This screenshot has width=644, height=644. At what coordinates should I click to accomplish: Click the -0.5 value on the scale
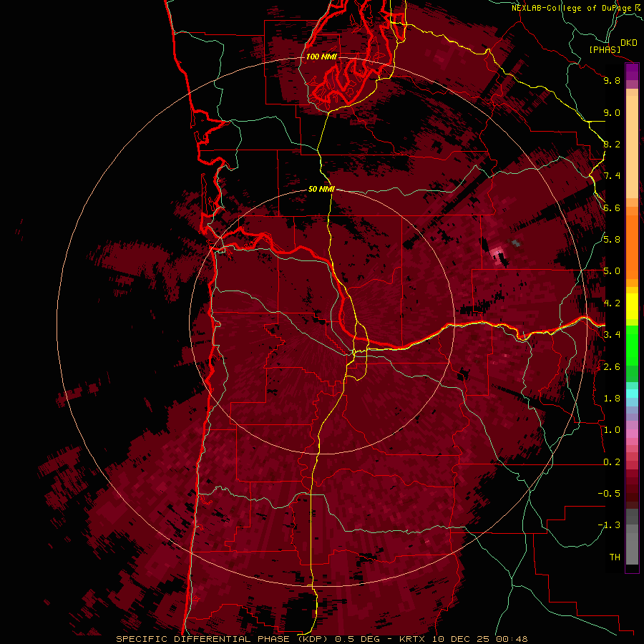click(609, 494)
